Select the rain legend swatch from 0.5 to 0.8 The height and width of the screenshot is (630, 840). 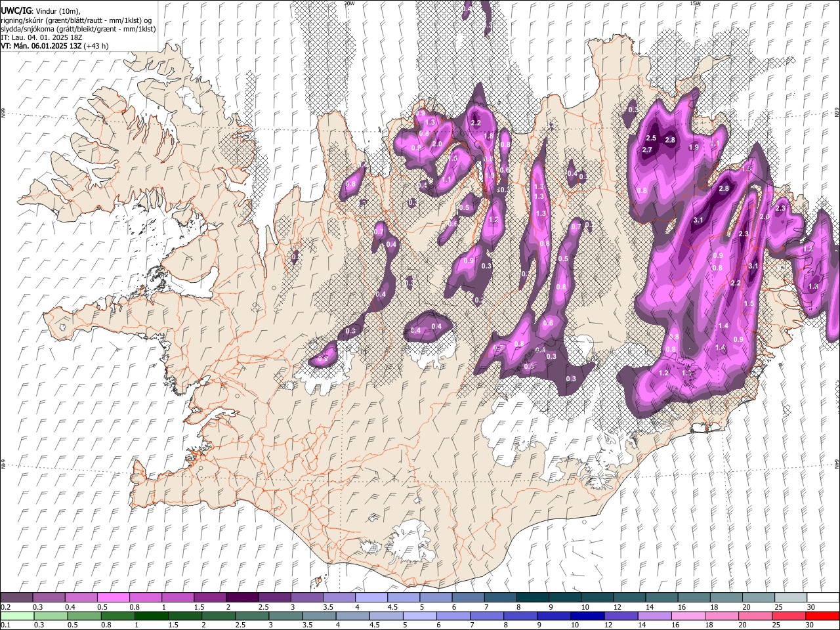tap(84, 616)
